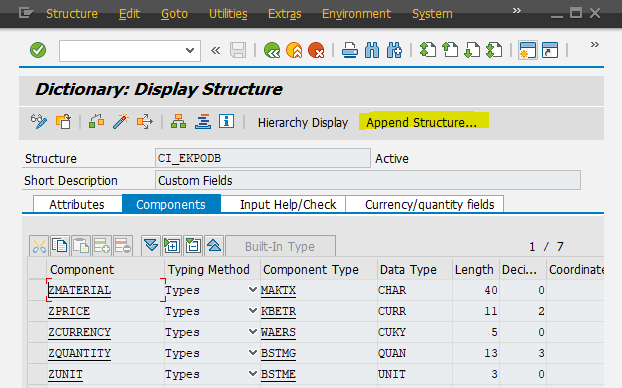Screen dimensions: 622x388
Task: Click the Cut scissors icon
Action: pyautogui.click(x=39, y=246)
